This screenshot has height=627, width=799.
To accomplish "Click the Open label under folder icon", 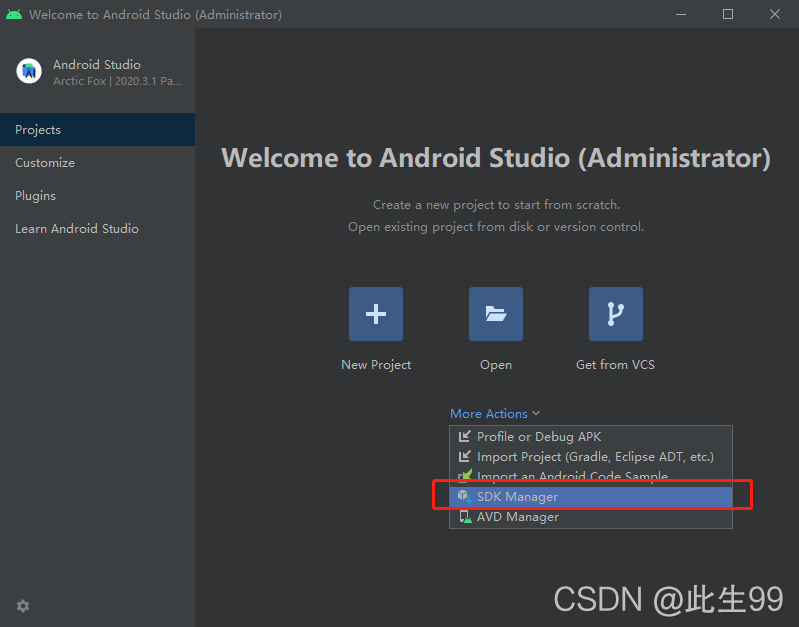I will click(496, 365).
